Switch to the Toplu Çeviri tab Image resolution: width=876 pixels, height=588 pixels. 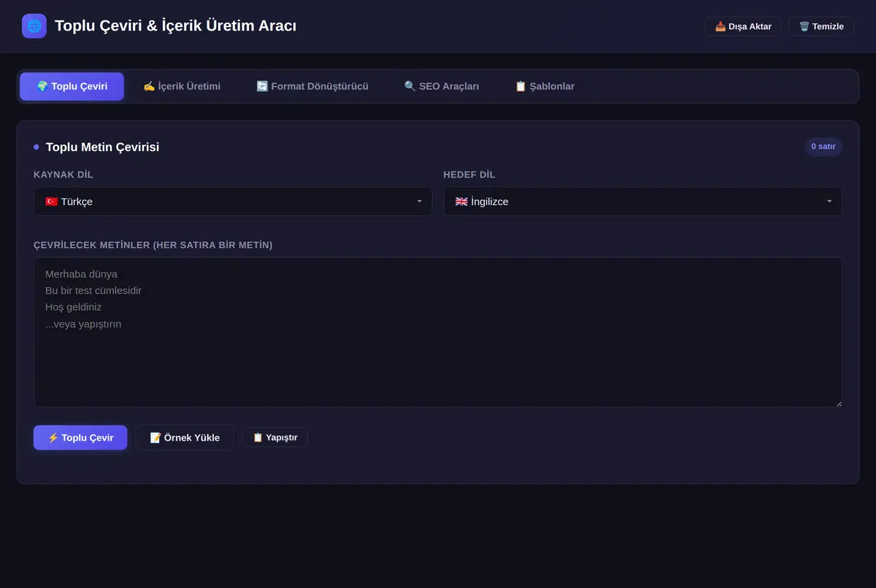[x=72, y=86]
